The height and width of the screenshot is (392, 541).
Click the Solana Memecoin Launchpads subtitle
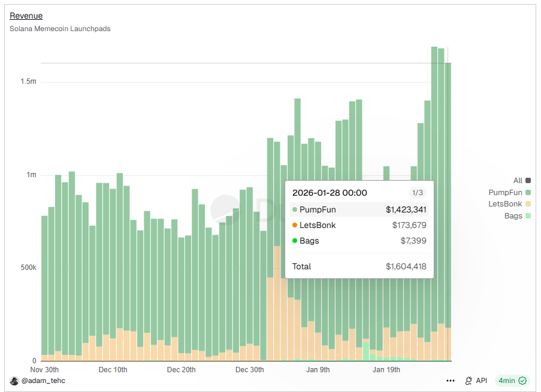60,29
